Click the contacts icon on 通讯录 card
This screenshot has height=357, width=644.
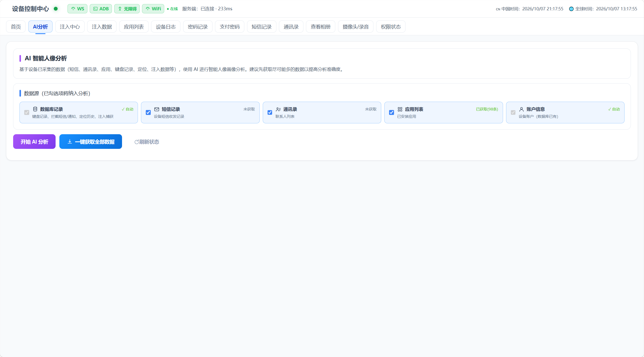tap(278, 109)
